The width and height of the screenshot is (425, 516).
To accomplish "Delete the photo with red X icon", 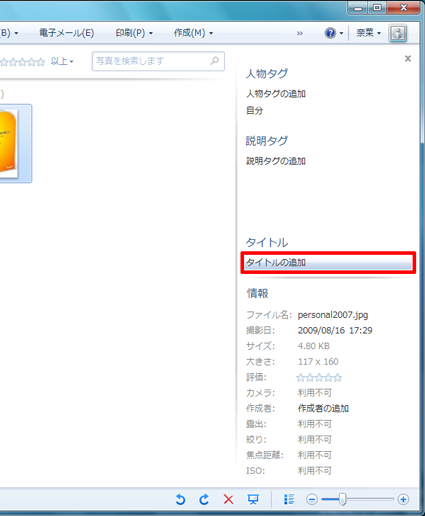I will pos(228,499).
